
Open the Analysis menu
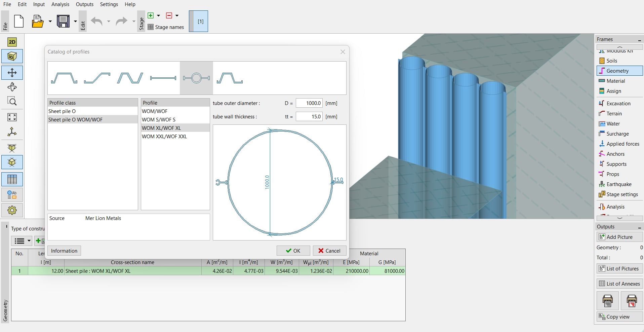[60, 4]
